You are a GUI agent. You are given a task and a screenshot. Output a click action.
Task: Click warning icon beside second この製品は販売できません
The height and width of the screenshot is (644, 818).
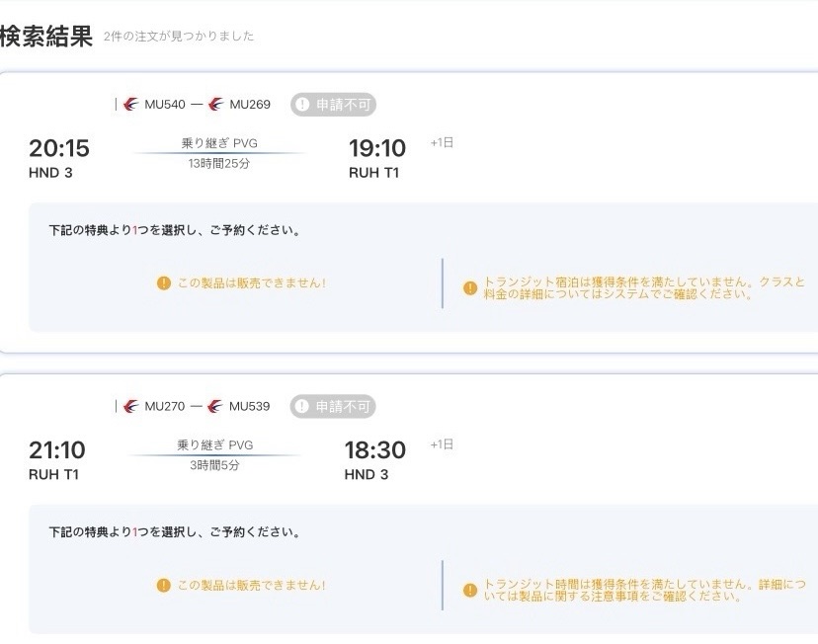164,585
